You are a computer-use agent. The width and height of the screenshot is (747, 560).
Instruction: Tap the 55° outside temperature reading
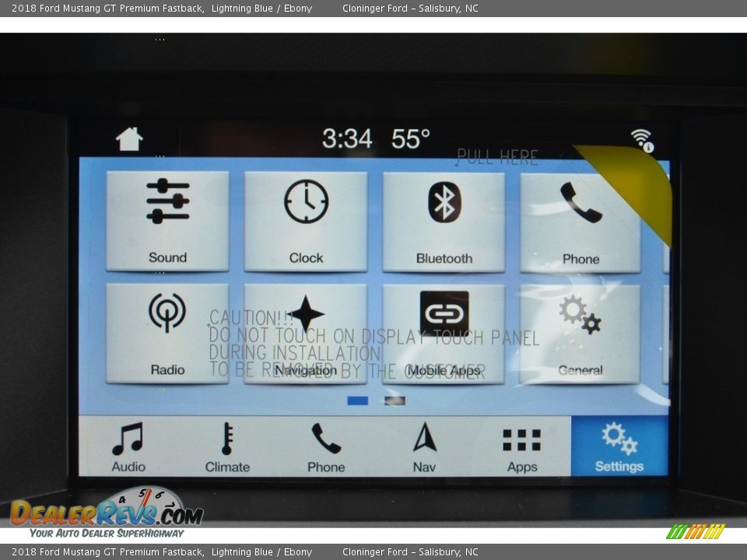[410, 139]
